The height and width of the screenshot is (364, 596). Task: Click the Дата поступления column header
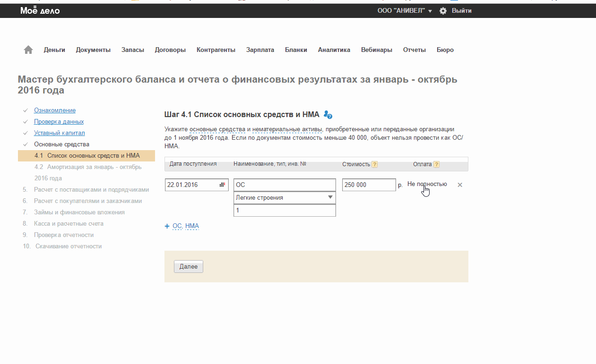click(x=193, y=164)
